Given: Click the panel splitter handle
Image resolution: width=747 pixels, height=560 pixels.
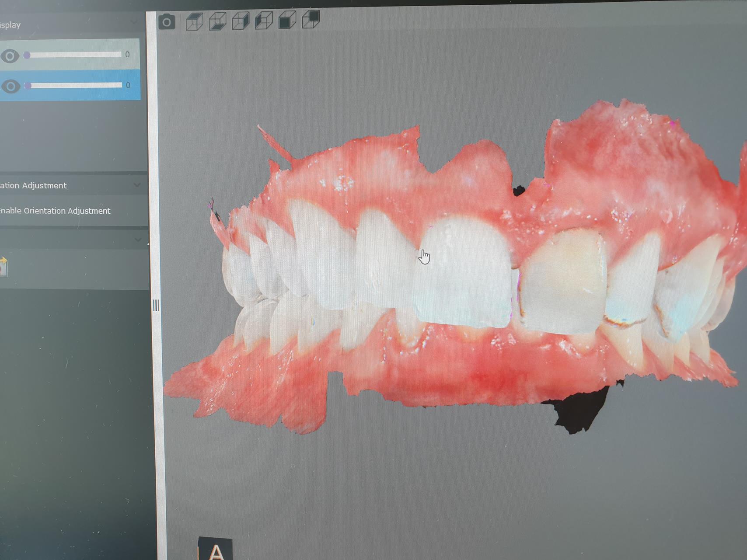Looking at the screenshot, I should 156,305.
